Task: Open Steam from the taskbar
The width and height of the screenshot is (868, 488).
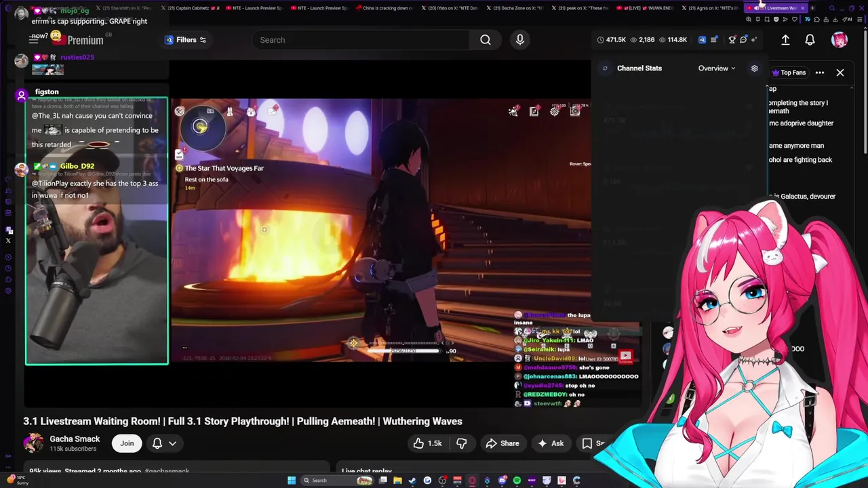Action: coord(412,481)
